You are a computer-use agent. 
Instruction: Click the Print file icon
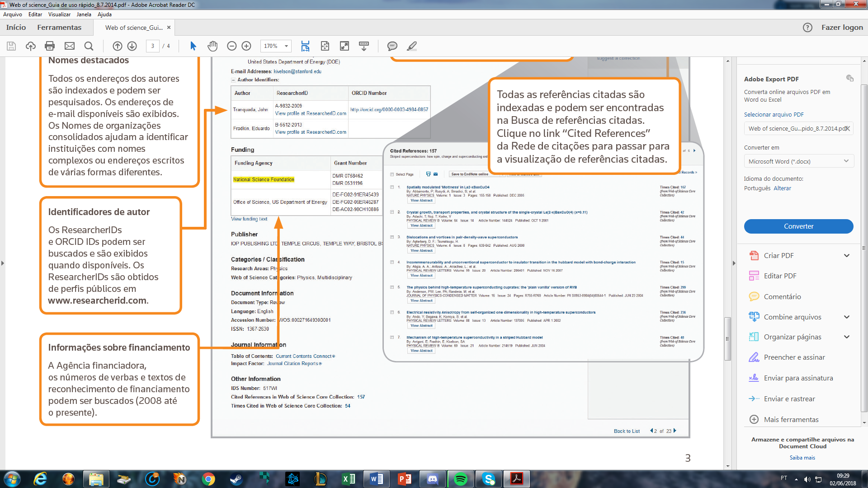point(50,46)
